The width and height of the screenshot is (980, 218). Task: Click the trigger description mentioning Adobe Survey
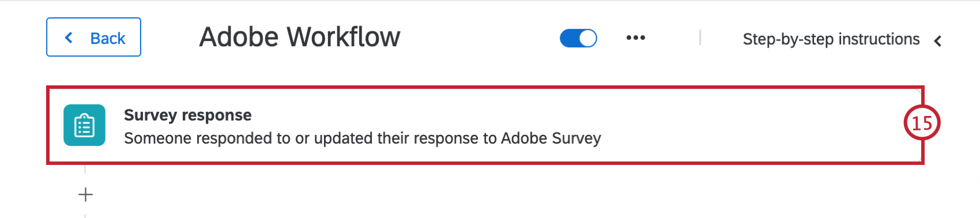(363, 138)
